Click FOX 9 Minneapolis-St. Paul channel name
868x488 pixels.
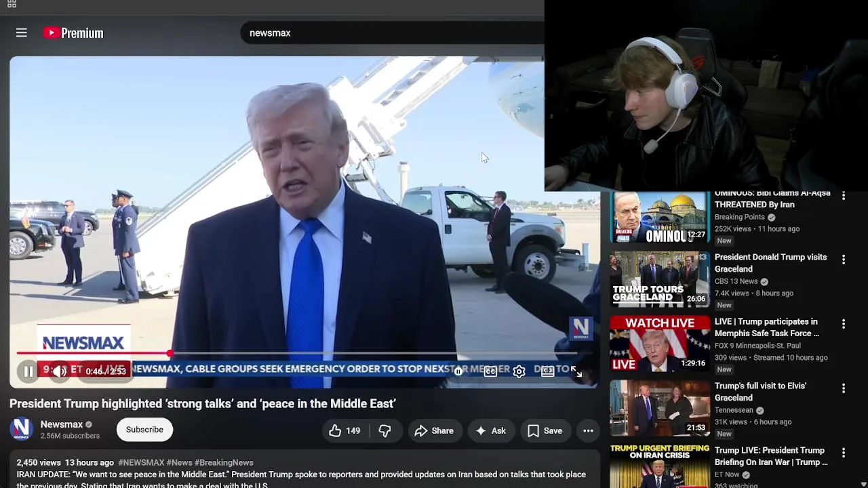[757, 346]
